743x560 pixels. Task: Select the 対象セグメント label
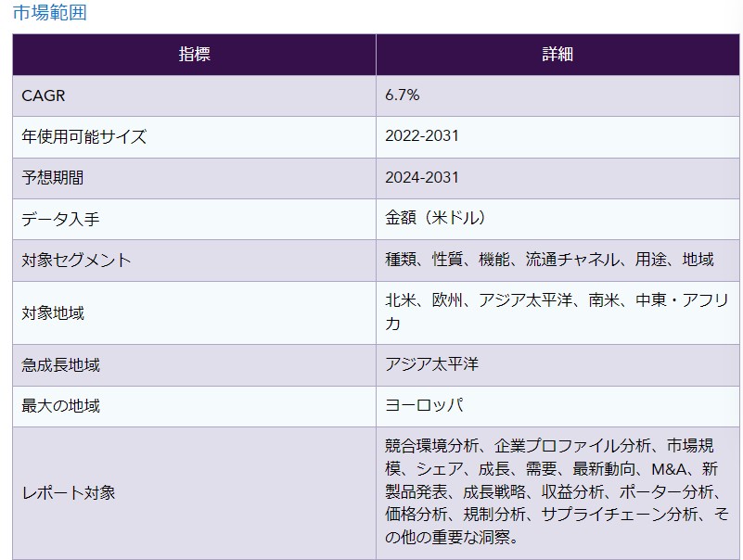click(x=76, y=261)
